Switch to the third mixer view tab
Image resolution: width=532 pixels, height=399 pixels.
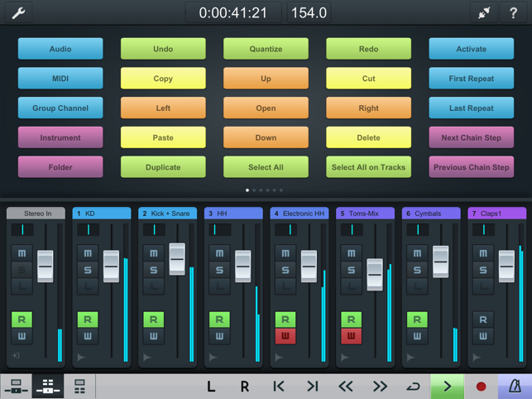(x=80, y=386)
